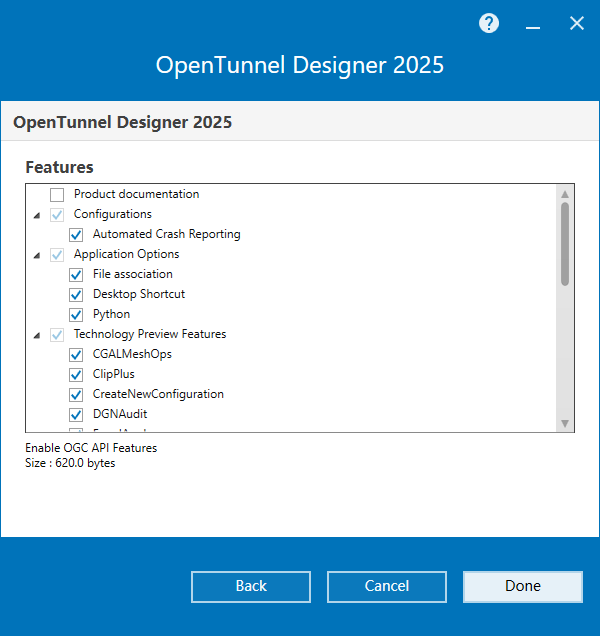Select the File association label

pyautogui.click(x=133, y=274)
